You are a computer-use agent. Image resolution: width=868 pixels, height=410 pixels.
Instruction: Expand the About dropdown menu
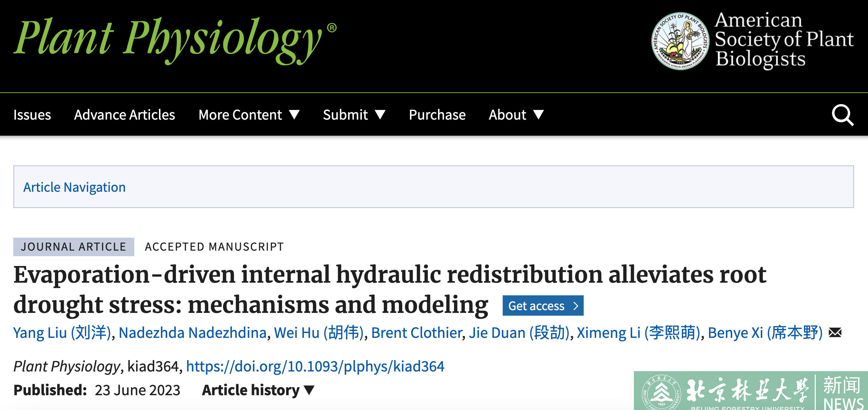click(x=516, y=115)
